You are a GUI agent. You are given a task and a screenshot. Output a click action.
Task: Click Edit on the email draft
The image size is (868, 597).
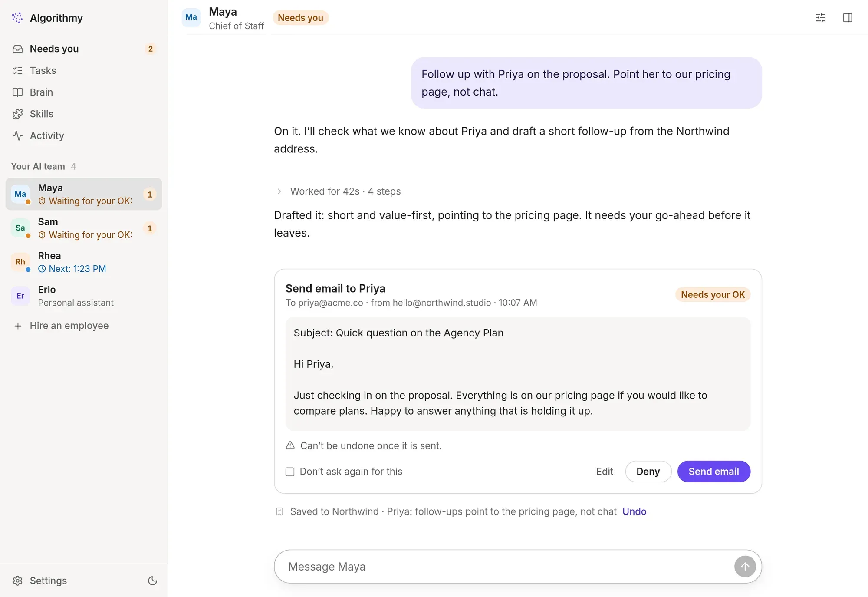(605, 472)
